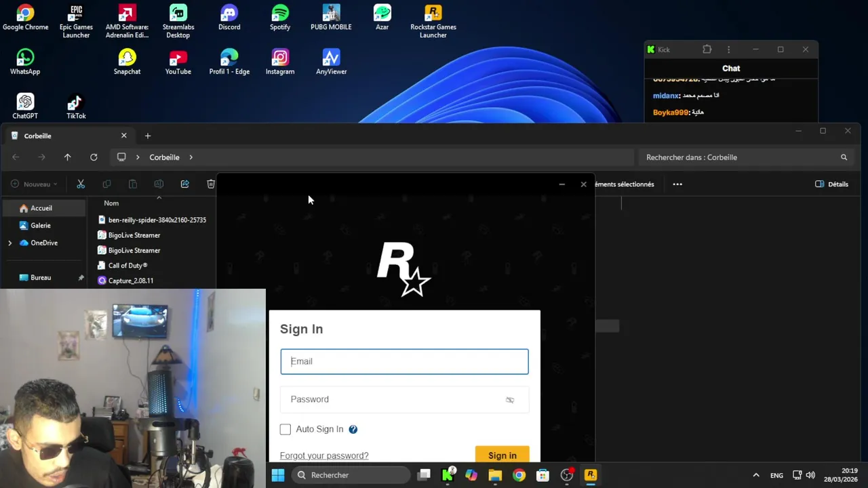Go up one folder in File Explorer

(x=67, y=157)
